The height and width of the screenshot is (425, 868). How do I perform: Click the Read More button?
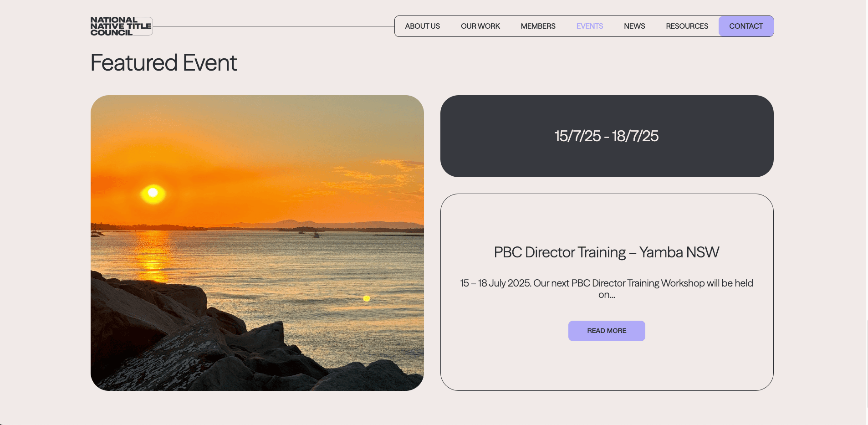coord(607,331)
